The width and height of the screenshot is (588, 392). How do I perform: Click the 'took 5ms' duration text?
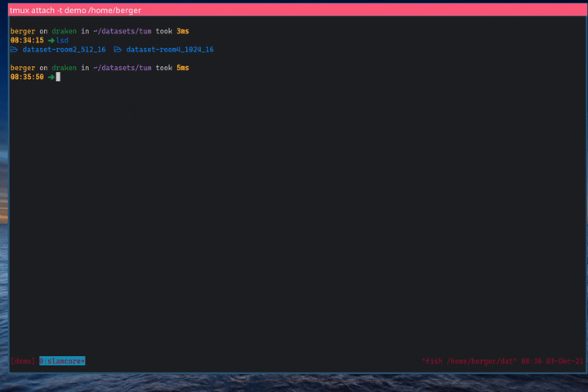[x=172, y=68]
